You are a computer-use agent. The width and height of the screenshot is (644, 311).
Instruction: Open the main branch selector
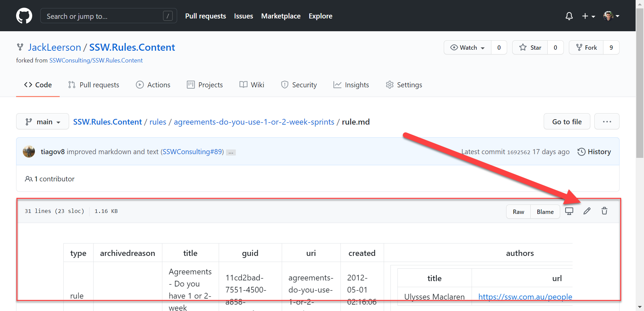[x=43, y=122]
